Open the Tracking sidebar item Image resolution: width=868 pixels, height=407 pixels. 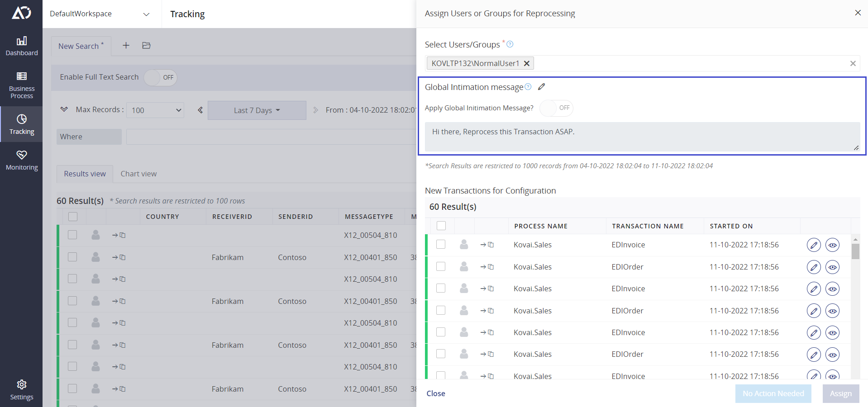pyautogui.click(x=21, y=124)
